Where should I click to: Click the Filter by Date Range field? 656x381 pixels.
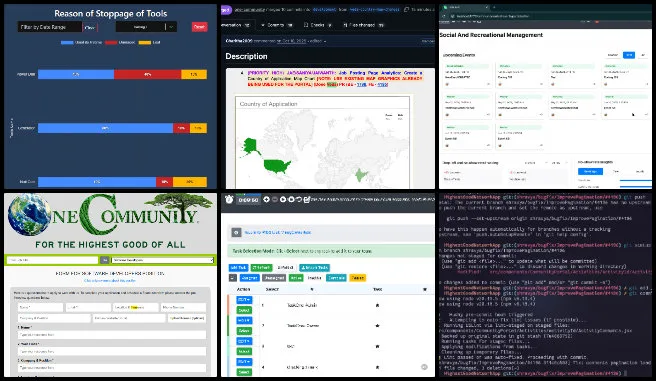pos(49,27)
